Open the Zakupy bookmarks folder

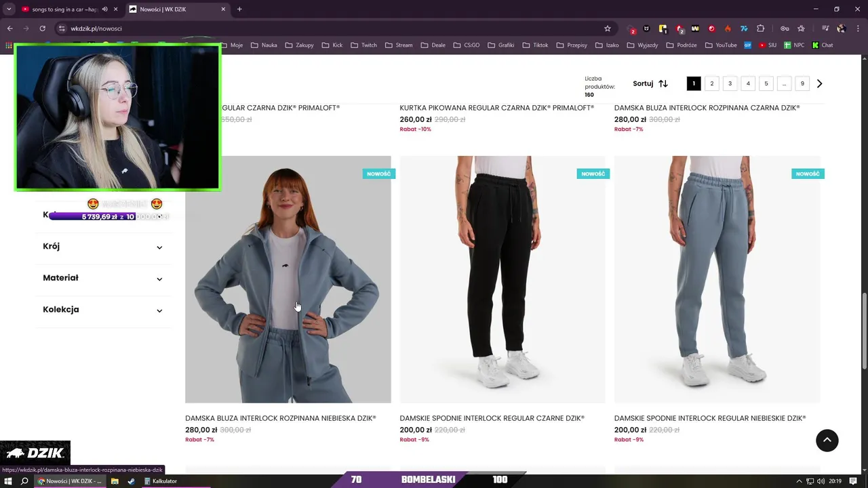(x=300, y=45)
